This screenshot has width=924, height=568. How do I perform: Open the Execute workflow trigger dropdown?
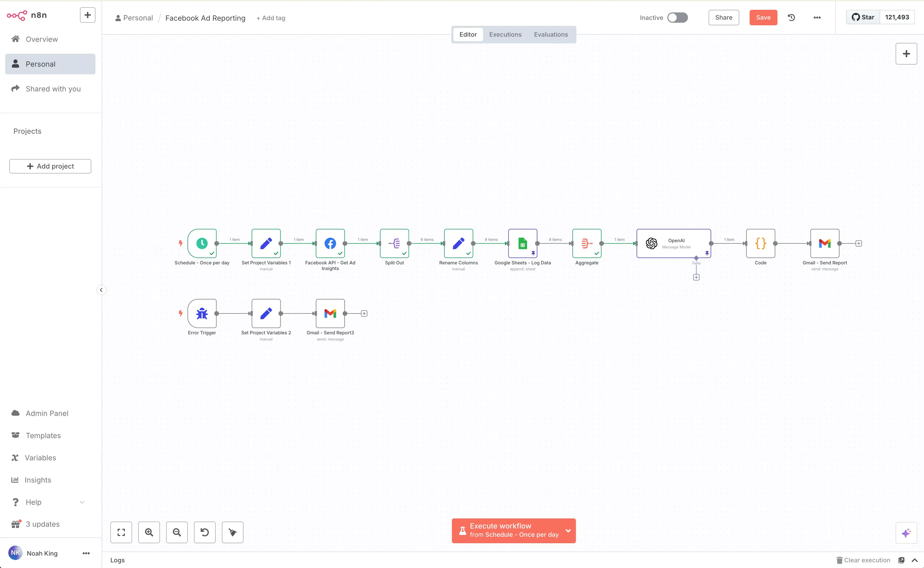click(568, 531)
